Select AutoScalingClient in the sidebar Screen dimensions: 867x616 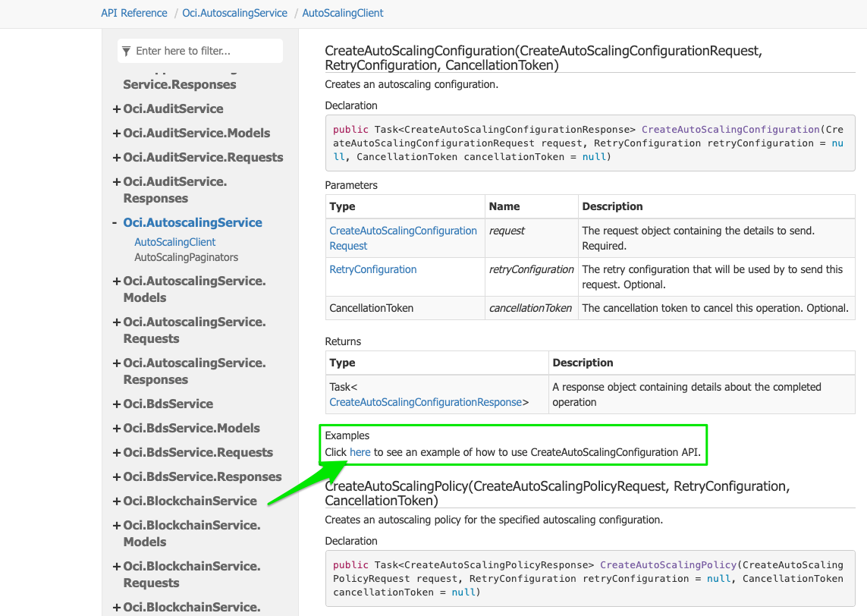point(175,241)
